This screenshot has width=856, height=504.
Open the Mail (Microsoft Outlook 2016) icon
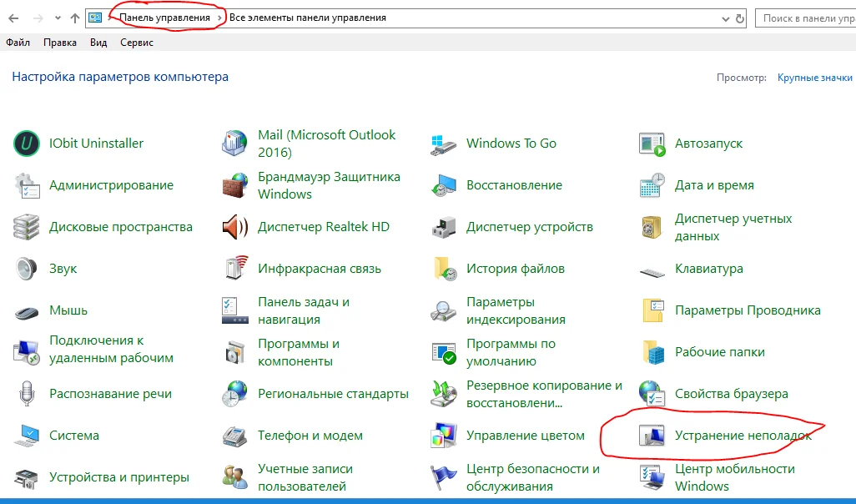pyautogui.click(x=234, y=144)
